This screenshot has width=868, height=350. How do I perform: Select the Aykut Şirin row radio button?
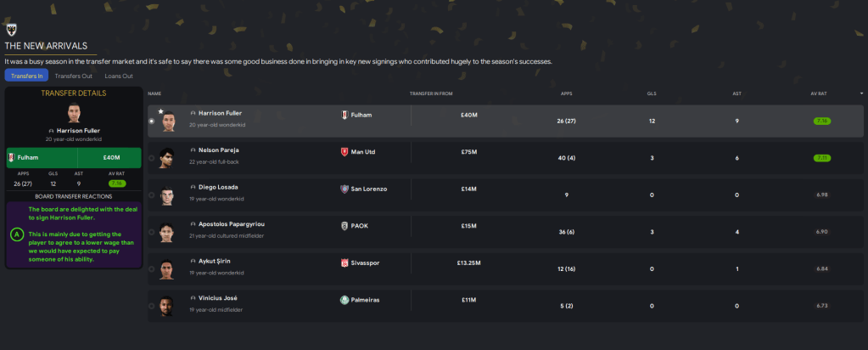click(152, 270)
